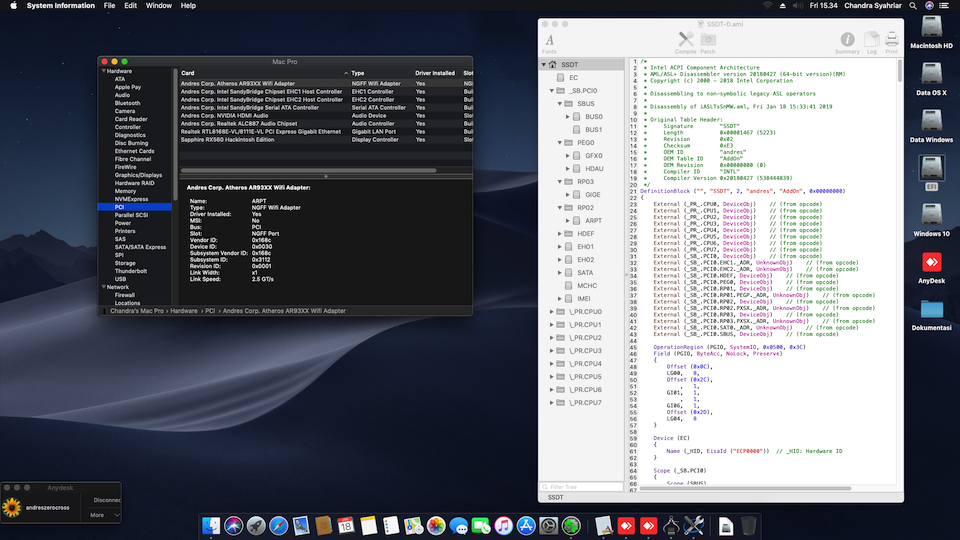Open the AnyDesk desktop icon
Screen dimensions: 960x540
point(931,263)
